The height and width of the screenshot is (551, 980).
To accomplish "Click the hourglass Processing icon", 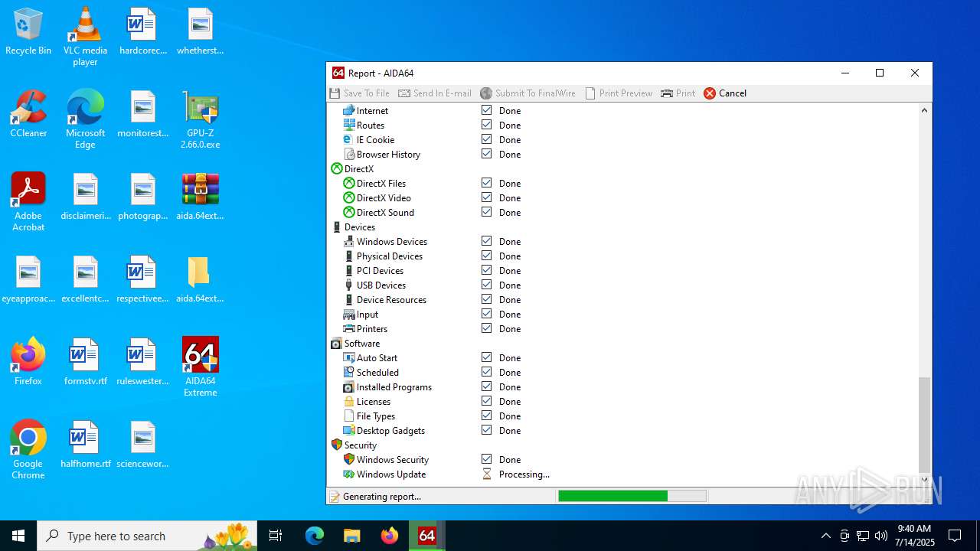I will click(x=487, y=474).
